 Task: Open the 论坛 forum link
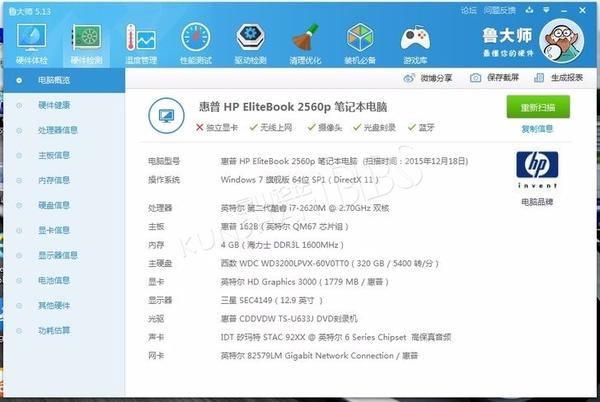(469, 10)
